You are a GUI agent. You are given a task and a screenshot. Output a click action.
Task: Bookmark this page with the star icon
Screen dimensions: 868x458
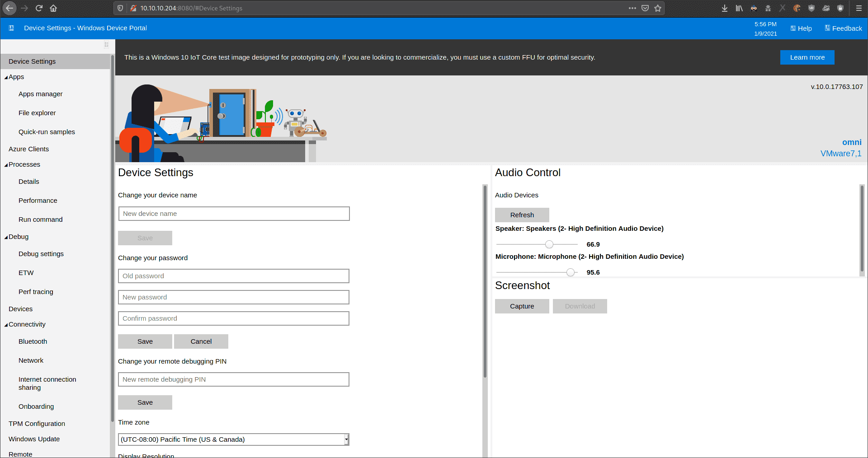(x=658, y=8)
